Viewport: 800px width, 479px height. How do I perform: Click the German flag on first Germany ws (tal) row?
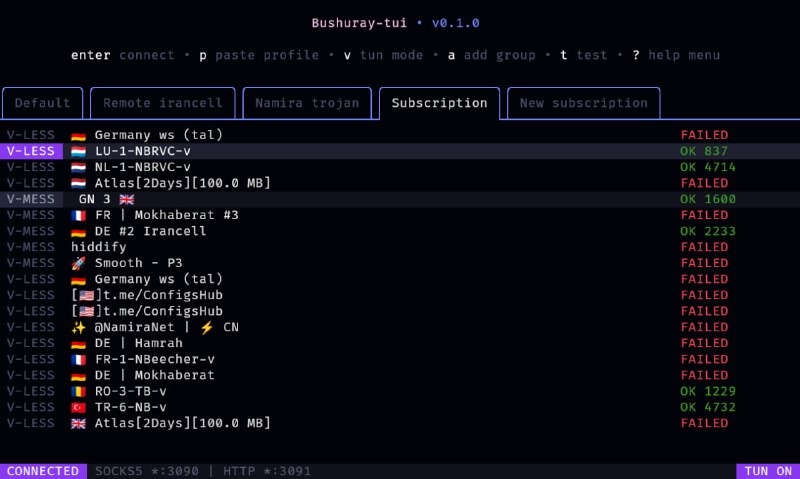click(78, 136)
